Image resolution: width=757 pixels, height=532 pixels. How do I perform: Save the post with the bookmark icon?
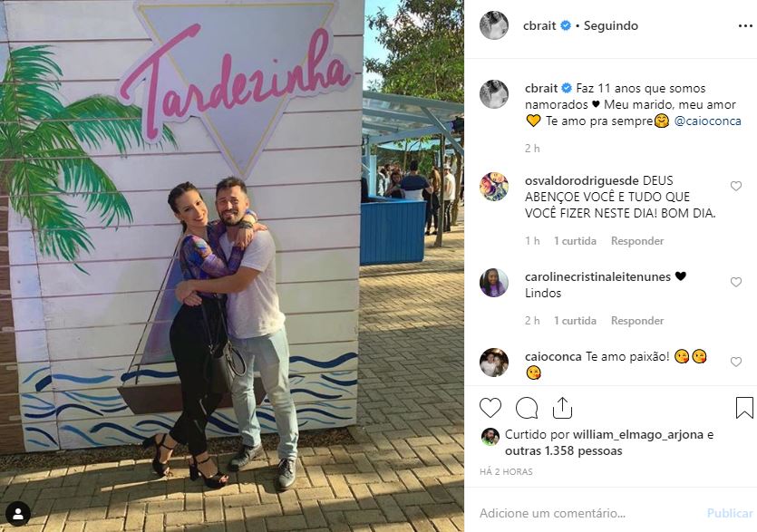tap(744, 408)
